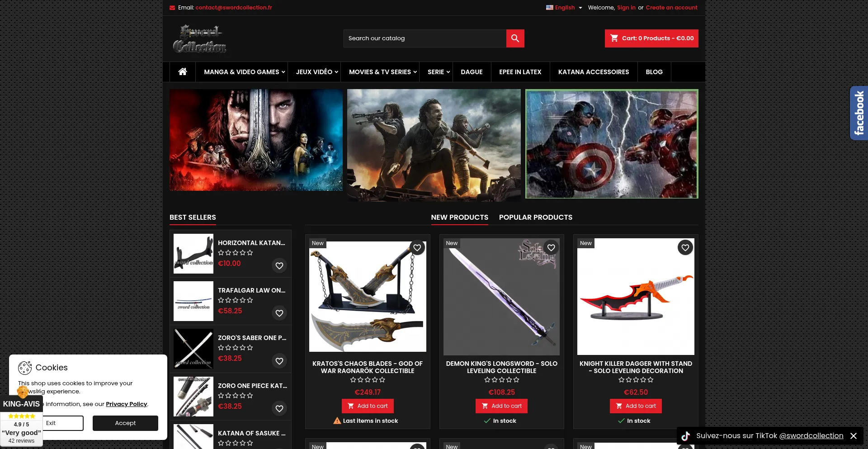Screen dimensions: 868x449
Task: Open the English language dropdown
Action: click(564, 8)
